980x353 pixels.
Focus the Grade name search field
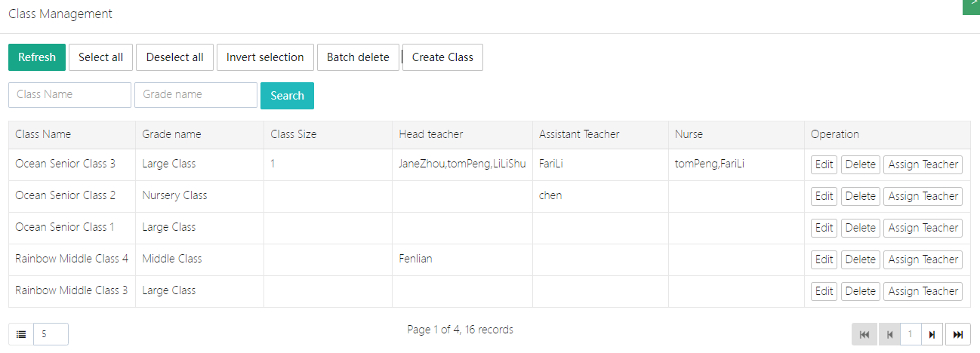click(196, 95)
